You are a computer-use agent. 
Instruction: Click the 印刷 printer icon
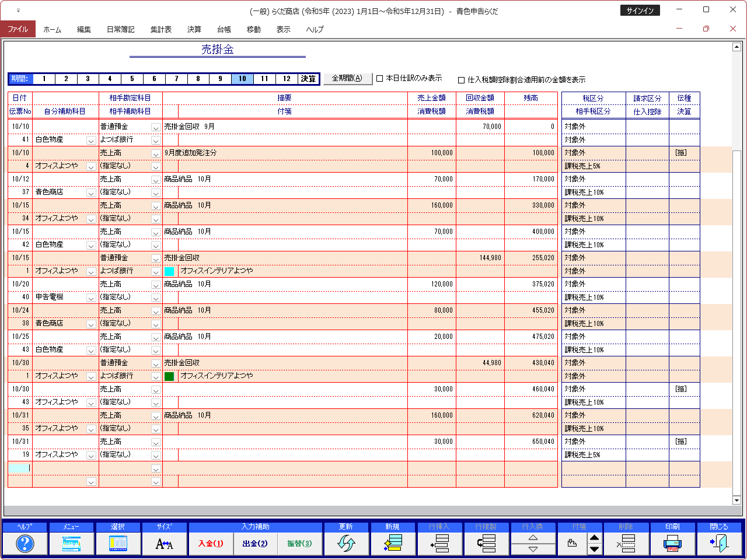pyautogui.click(x=672, y=544)
